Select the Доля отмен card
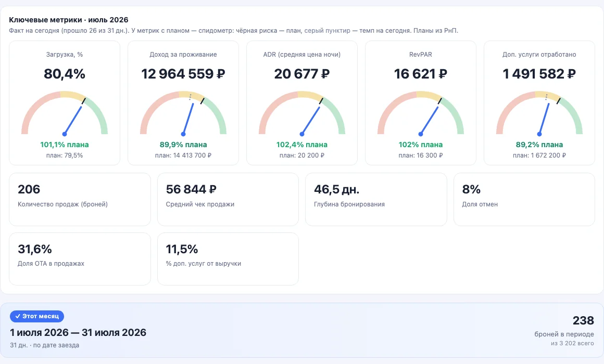604x364 pixels. pos(524,199)
